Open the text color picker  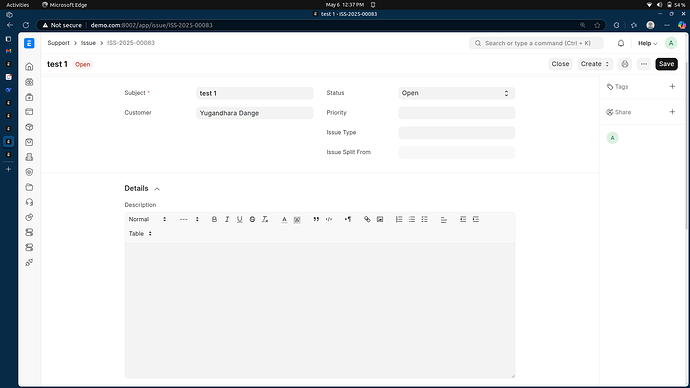tap(284, 219)
